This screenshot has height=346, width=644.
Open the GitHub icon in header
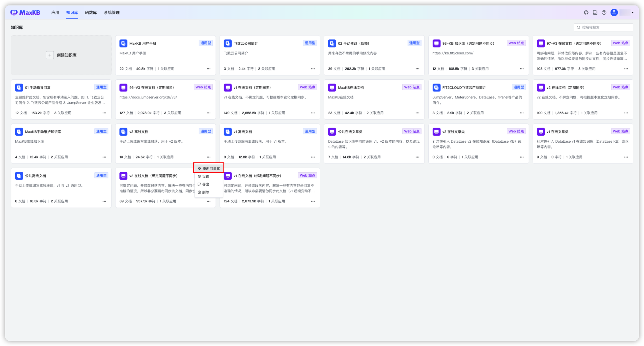tap(586, 12)
